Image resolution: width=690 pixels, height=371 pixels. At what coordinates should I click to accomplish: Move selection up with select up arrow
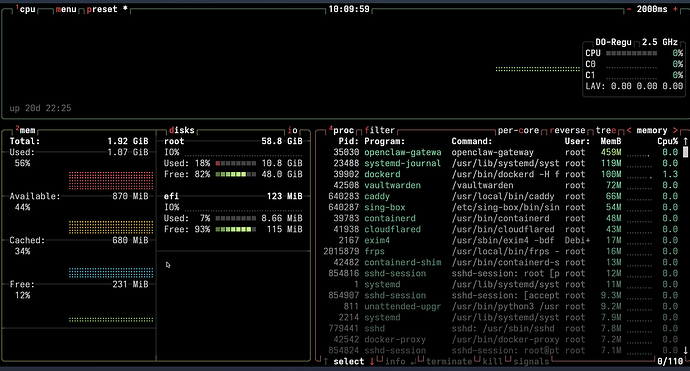(326, 362)
